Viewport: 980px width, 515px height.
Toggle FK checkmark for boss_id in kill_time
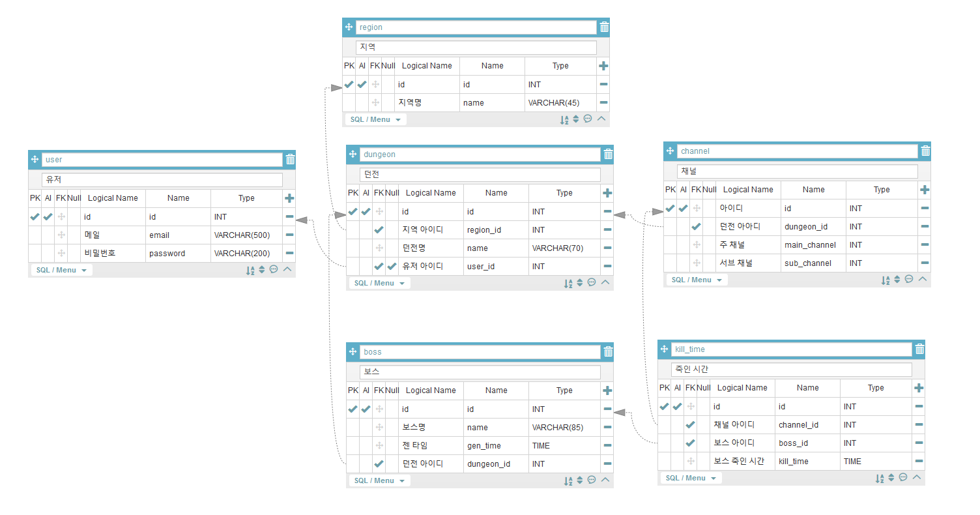[690, 443]
